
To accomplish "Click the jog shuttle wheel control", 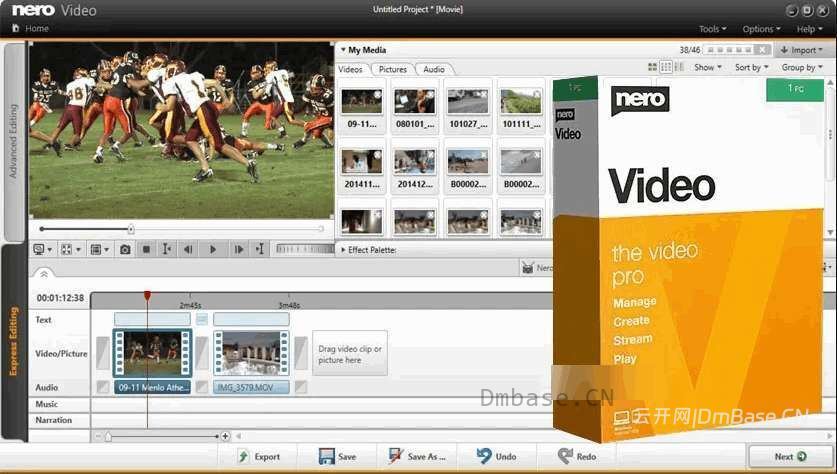I will [305, 249].
